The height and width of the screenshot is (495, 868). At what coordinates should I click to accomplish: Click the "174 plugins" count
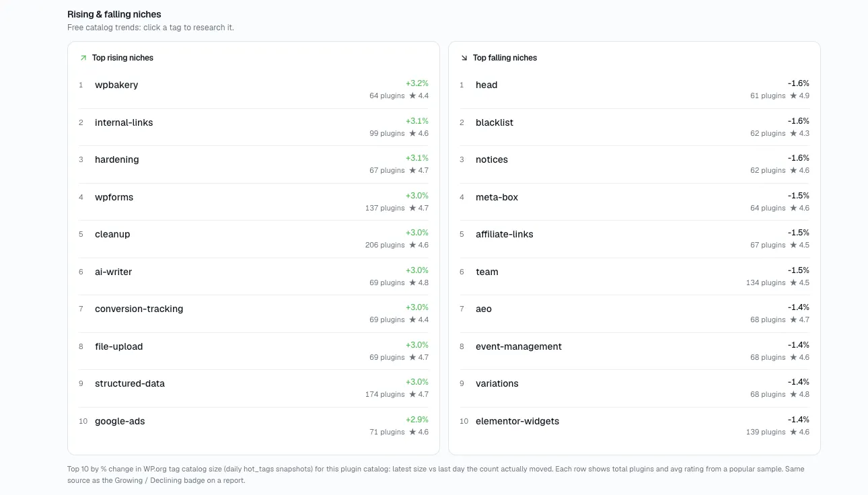(385, 394)
